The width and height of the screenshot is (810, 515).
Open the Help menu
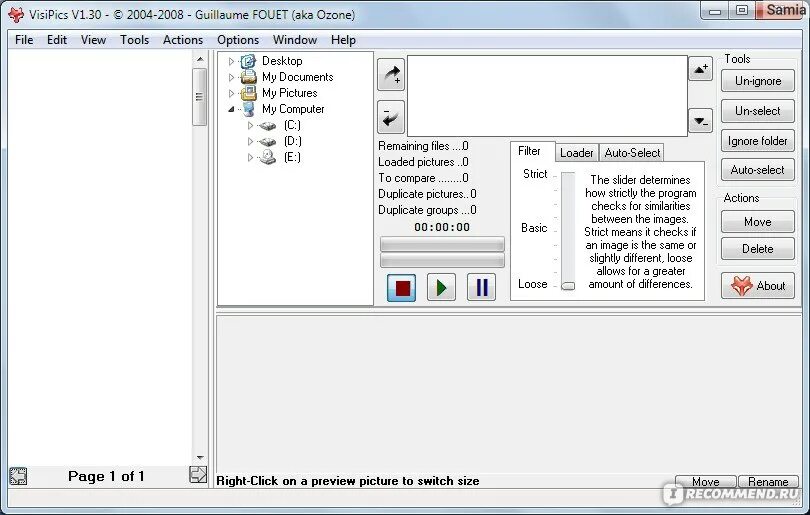click(343, 40)
